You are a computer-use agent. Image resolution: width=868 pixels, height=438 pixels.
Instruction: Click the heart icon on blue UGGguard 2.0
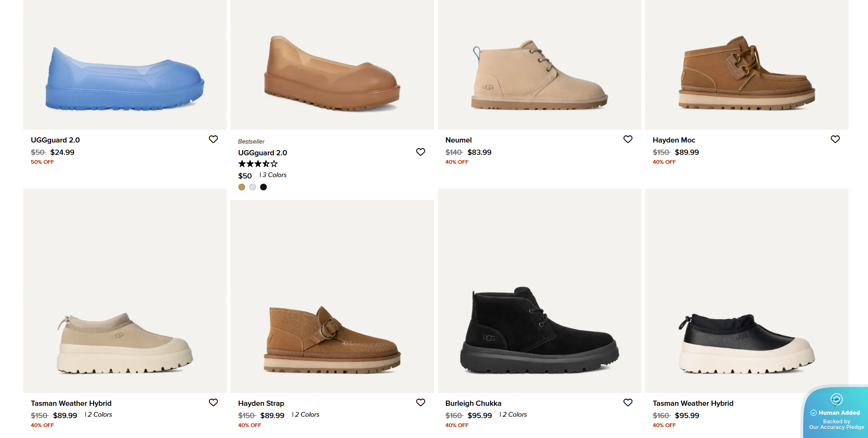tap(213, 139)
